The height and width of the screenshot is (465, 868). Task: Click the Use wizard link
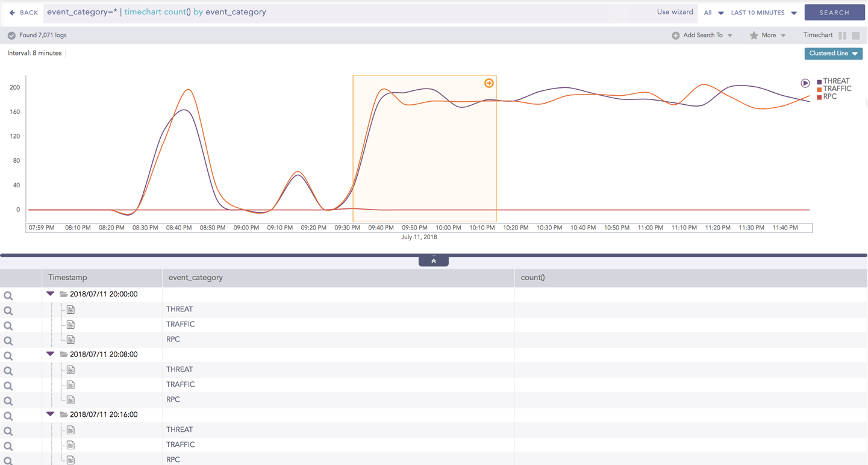[675, 12]
